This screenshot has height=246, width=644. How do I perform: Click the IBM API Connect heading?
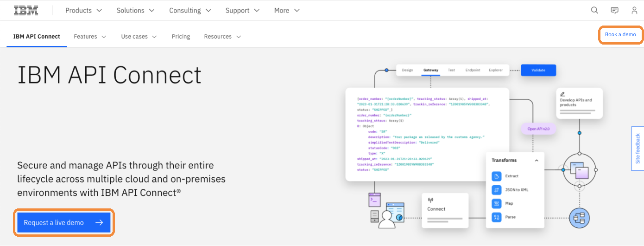point(109,75)
